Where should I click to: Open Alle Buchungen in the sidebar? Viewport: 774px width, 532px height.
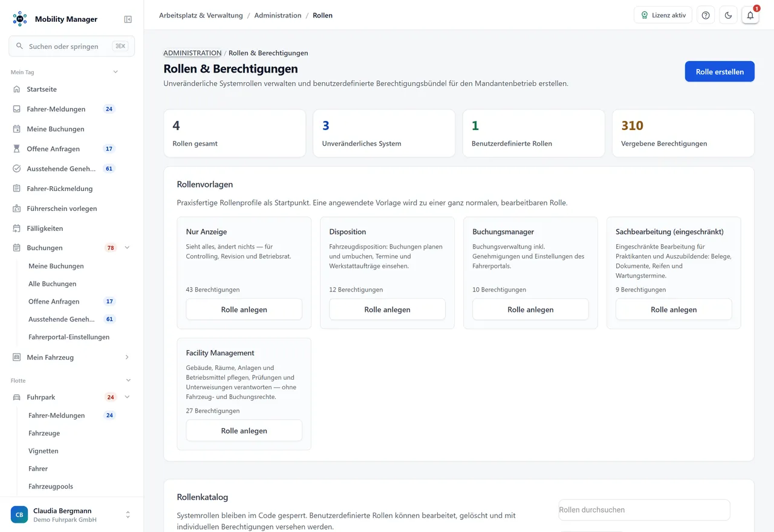(x=52, y=284)
